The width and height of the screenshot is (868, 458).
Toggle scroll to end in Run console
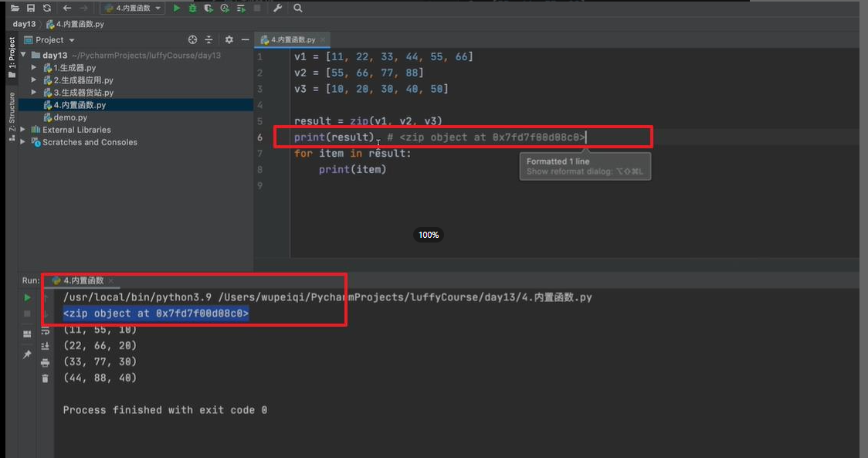46,346
